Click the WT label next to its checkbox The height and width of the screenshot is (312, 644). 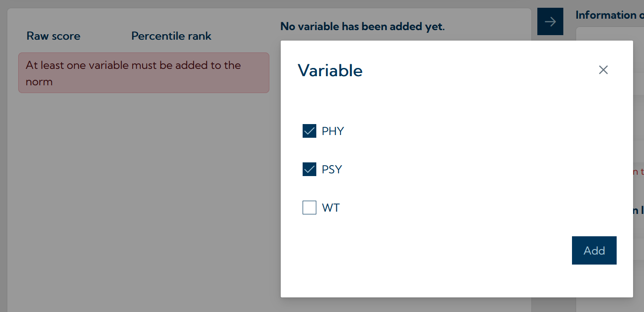[331, 208]
